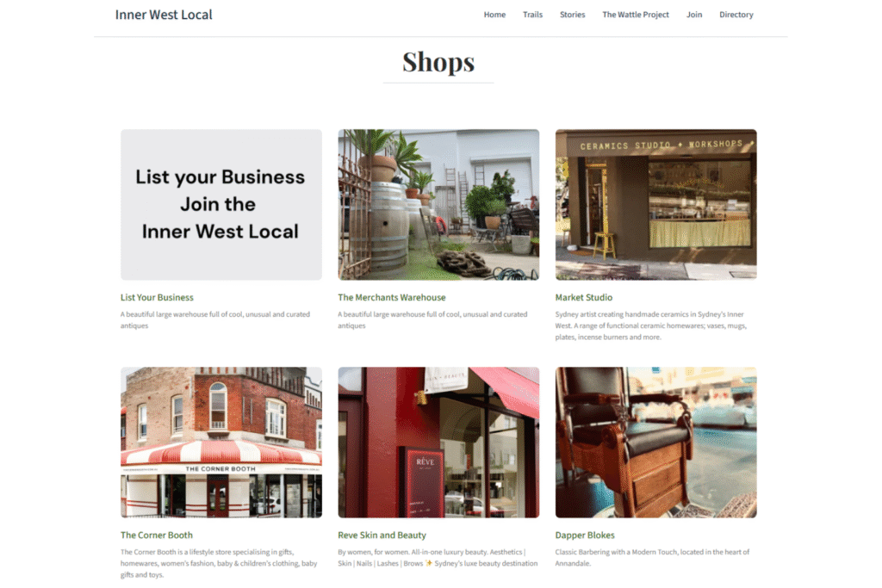Open the Home menu item
Viewport: 882px width, 588px height.
coord(494,15)
